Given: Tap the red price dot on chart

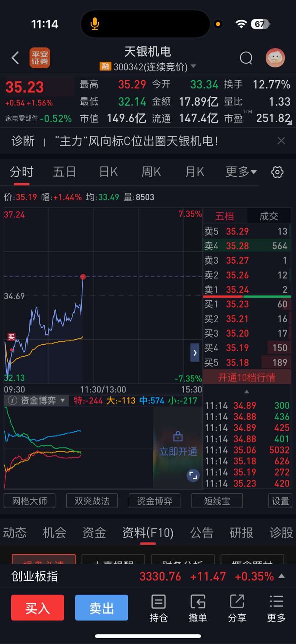Looking at the screenshot, I should 83,277.
